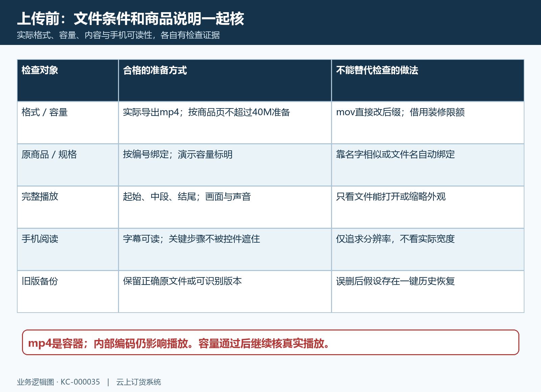Click the column header 不能替代检查的做法
Viewport: 541px width, 392px height.
pos(428,80)
